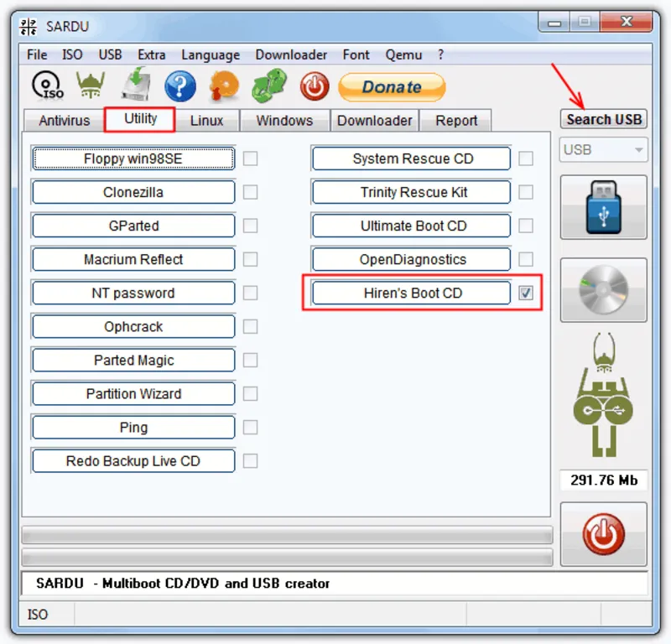Click the NT password button

(x=133, y=293)
